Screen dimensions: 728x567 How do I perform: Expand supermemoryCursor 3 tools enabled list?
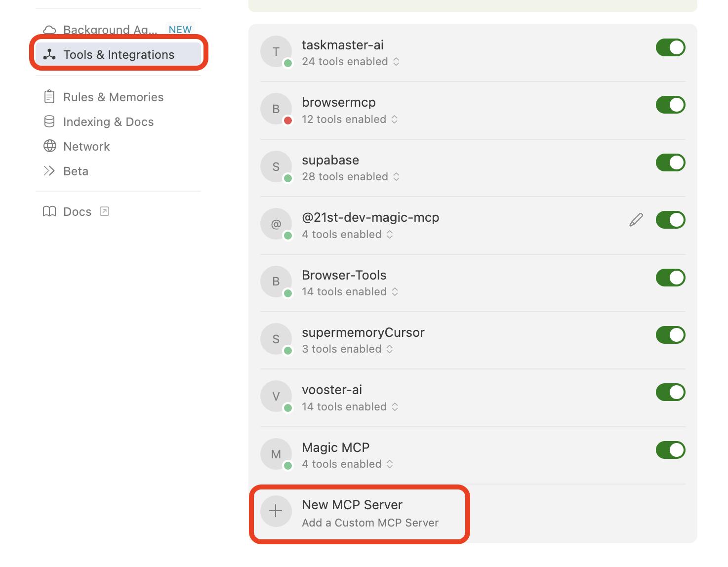pos(348,349)
